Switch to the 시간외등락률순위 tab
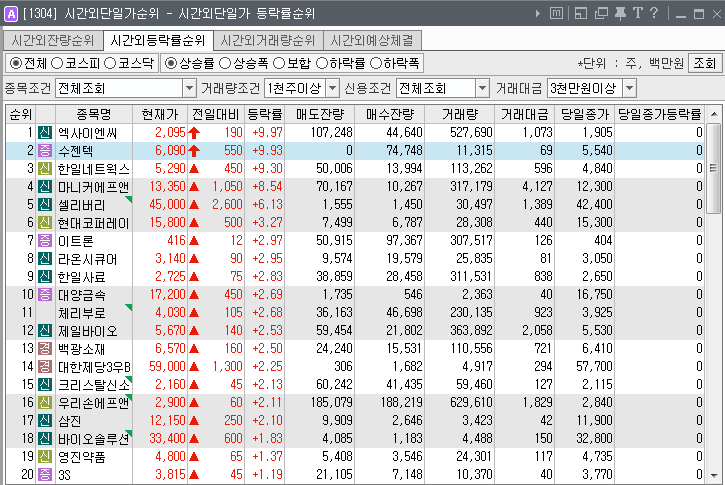Viewport: 725px width, 485px height. coord(158,41)
